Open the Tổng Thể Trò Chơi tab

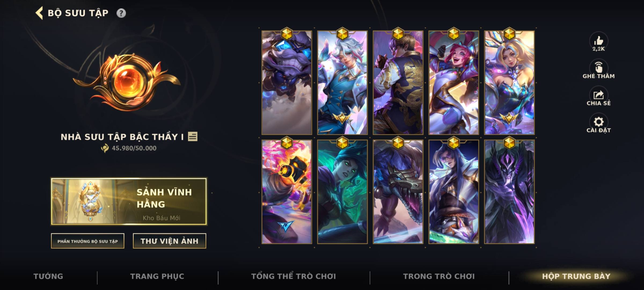(x=294, y=276)
